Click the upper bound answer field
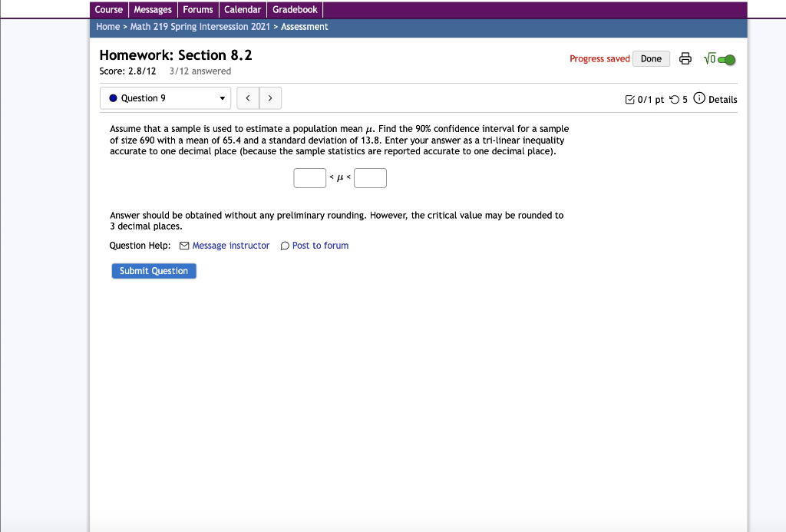Viewport: 786px width, 532px height. [370, 177]
